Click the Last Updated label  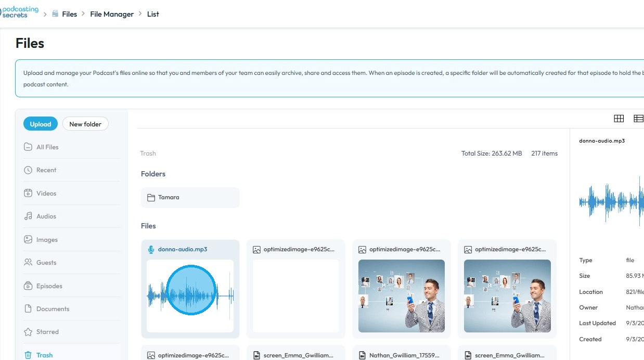pos(597,323)
